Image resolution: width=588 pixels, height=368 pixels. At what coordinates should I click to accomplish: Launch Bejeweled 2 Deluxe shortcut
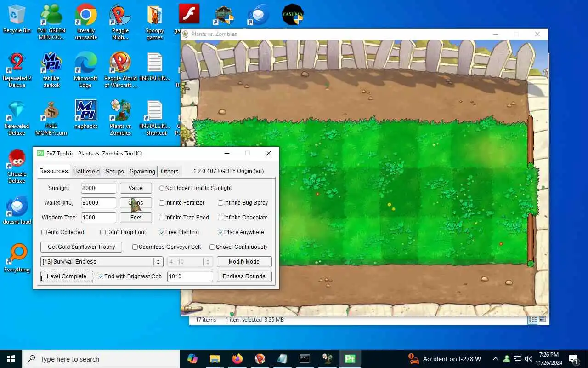(x=17, y=69)
